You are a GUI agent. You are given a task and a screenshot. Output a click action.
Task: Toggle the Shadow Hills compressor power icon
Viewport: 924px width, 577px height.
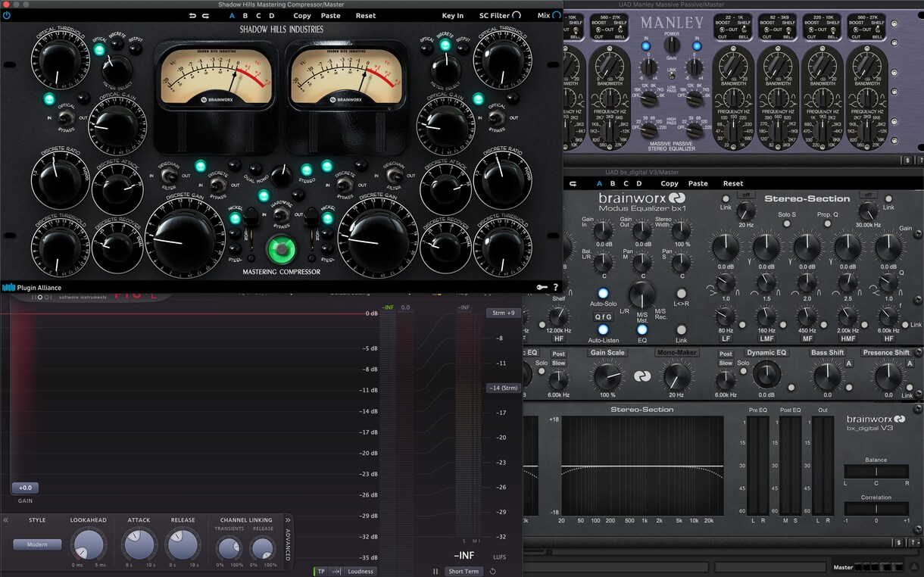[x=7, y=15]
